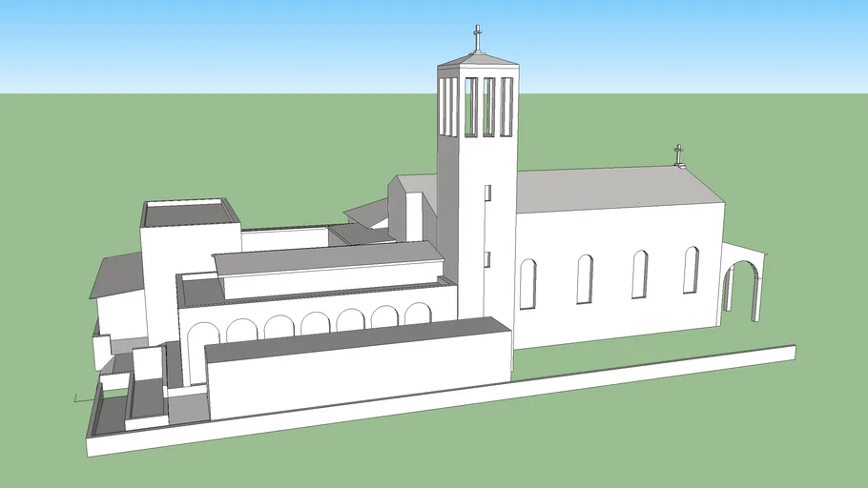This screenshot has width=868, height=488.
Task: Select the small cross on the nave roof
Action: 679,153
